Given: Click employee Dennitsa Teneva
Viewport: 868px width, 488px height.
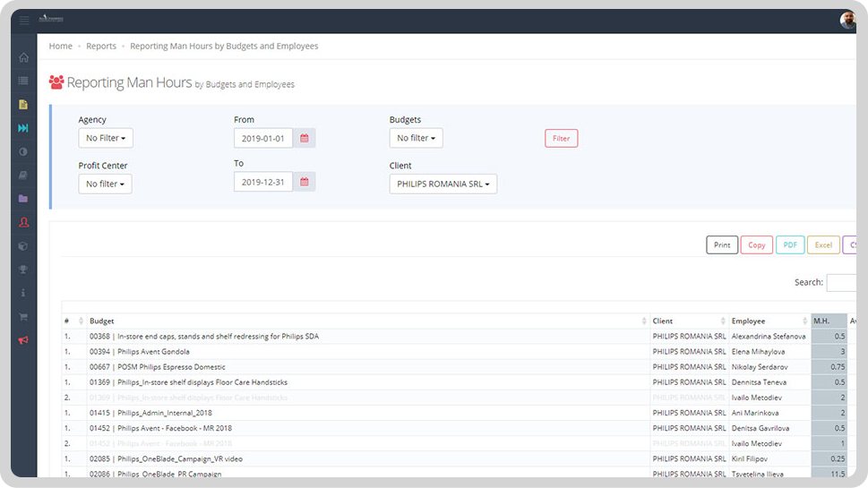Looking at the screenshot, I should point(759,382).
